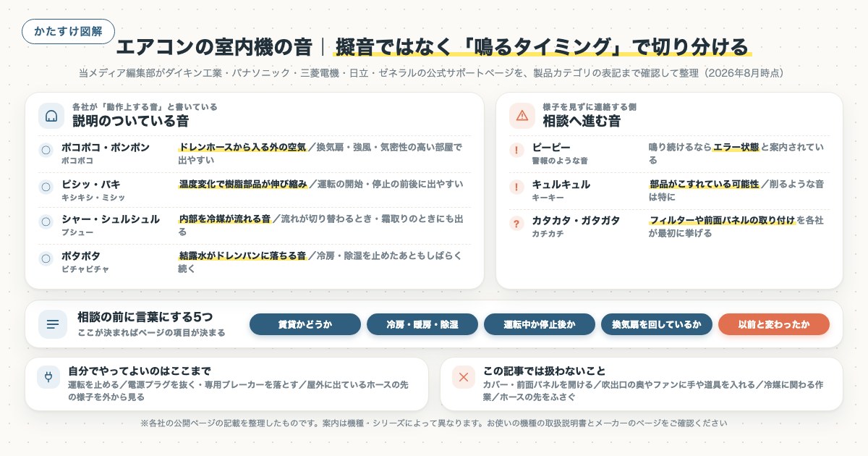The height and width of the screenshot is (456, 868).
Task: Select the 換気扇を回しているか pill
Action: [657, 324]
